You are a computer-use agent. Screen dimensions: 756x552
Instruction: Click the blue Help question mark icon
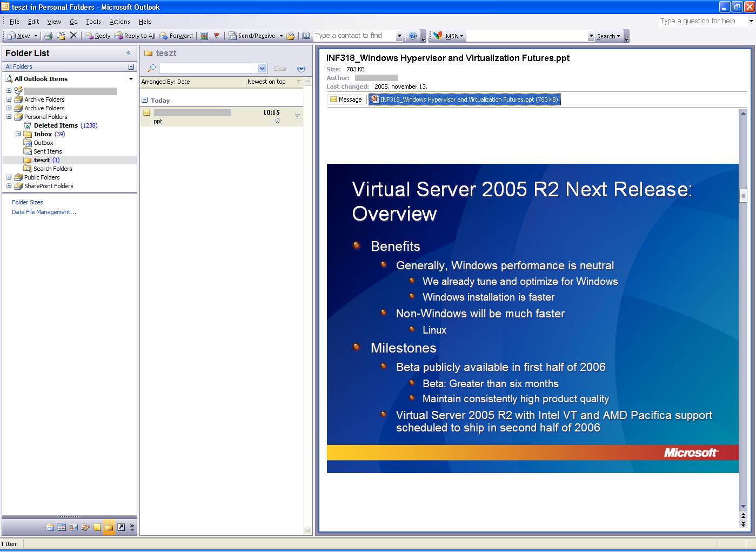click(413, 36)
